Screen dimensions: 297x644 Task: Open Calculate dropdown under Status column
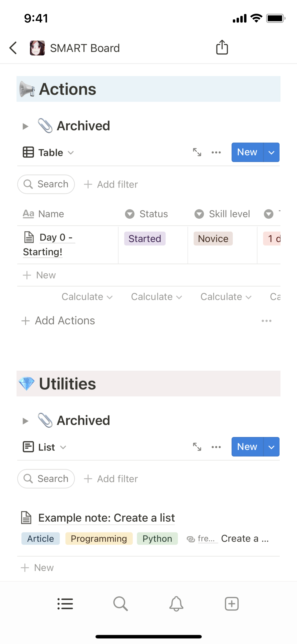coord(156,297)
